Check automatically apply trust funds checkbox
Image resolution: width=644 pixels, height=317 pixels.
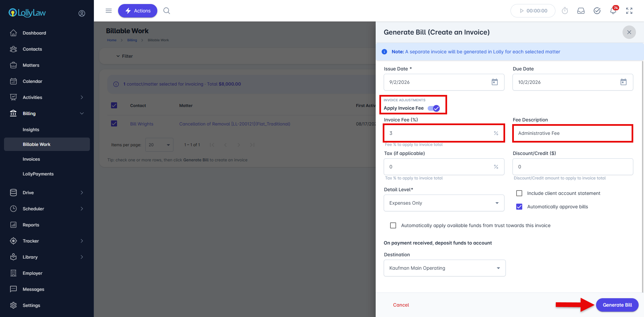(x=393, y=225)
